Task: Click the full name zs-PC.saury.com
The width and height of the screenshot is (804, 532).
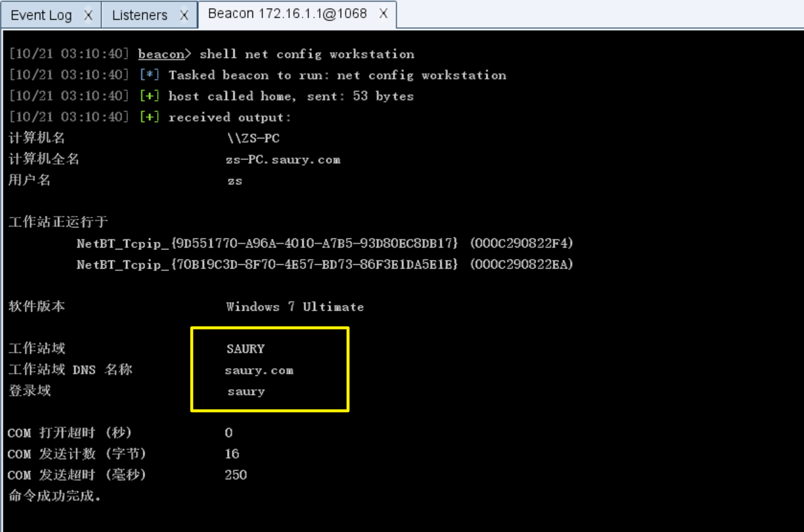Action: (283, 160)
